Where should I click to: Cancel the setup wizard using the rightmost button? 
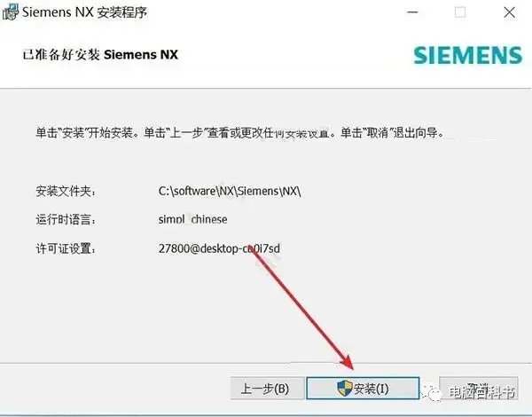pos(479,388)
